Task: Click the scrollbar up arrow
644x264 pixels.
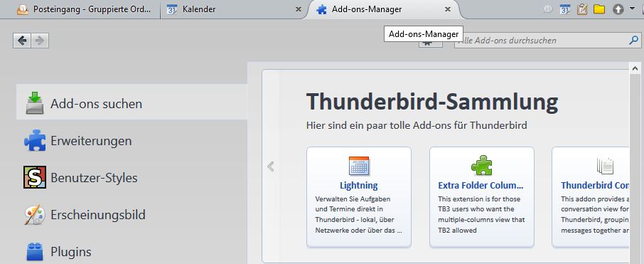Action: coord(635,68)
